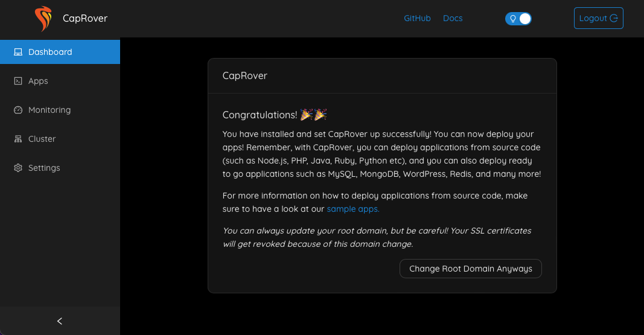Image resolution: width=644 pixels, height=335 pixels.
Task: Click the exit icon inside Logout button
Action: [x=614, y=18]
